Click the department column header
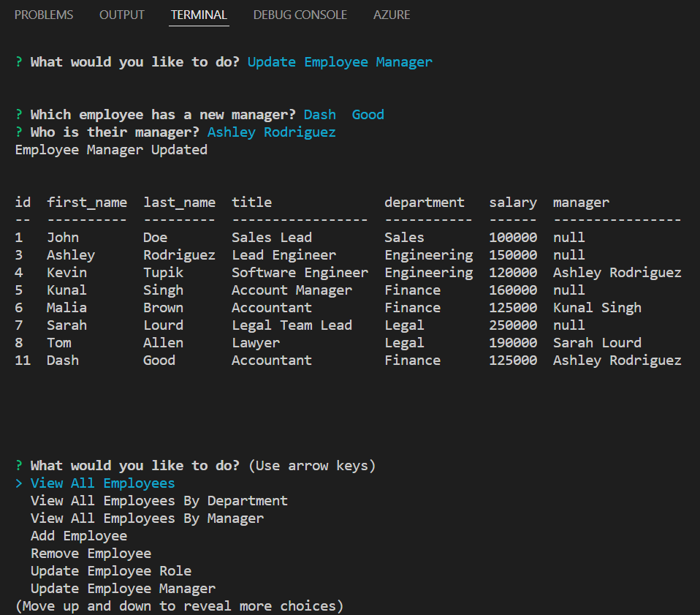The height and width of the screenshot is (615, 700). tap(425, 203)
